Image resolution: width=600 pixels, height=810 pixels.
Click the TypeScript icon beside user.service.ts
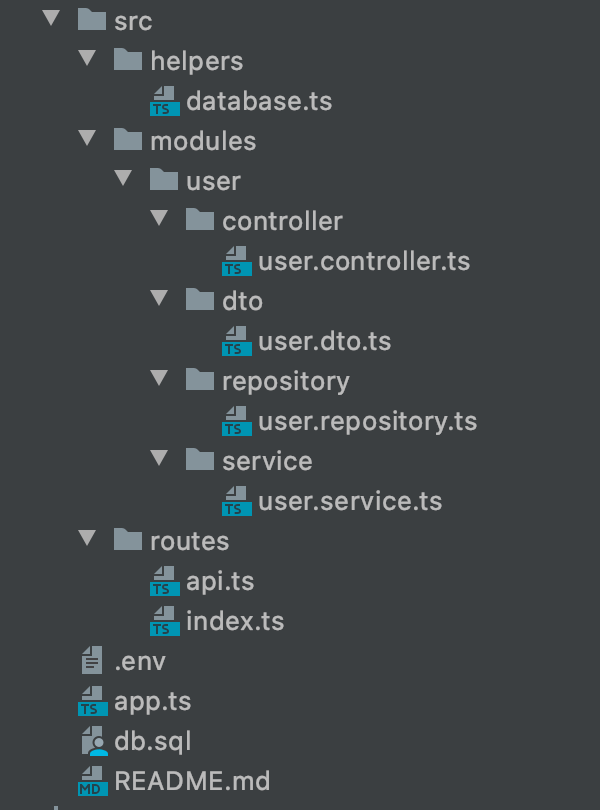point(237,500)
